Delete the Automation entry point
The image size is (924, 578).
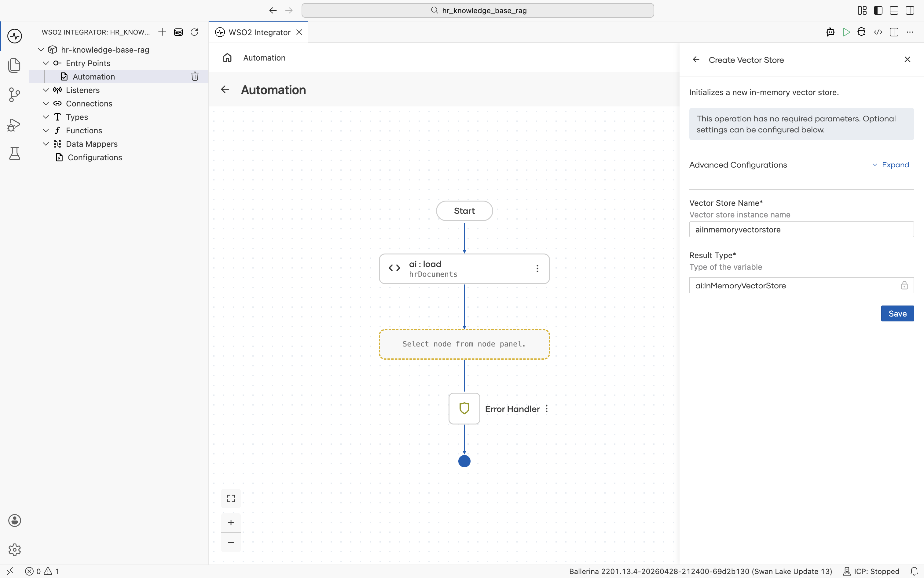tap(195, 76)
